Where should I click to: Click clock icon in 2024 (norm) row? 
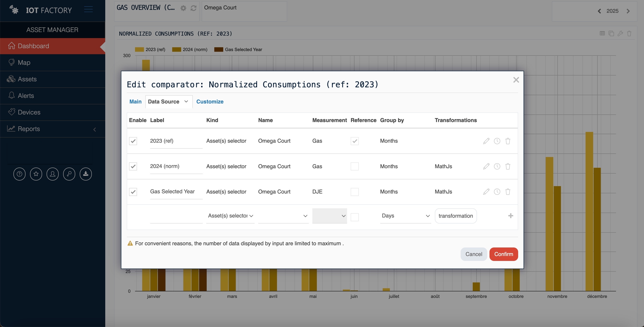click(497, 166)
